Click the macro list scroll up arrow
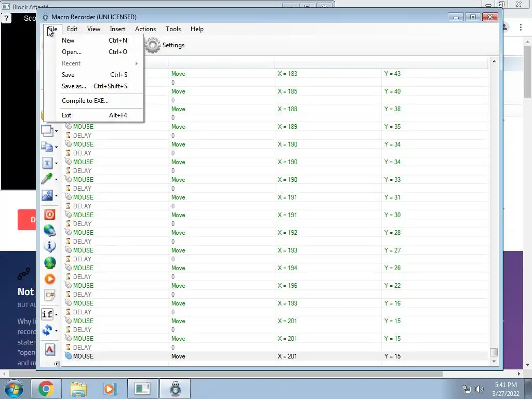The height and width of the screenshot is (399, 532). point(494,61)
